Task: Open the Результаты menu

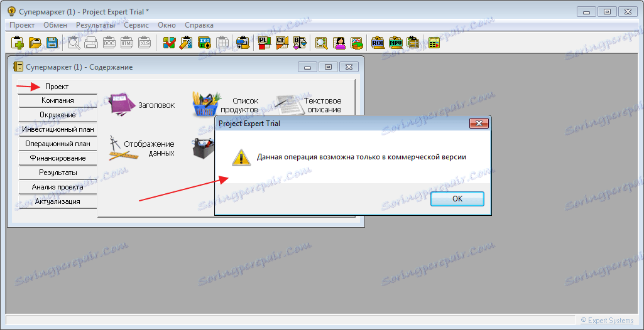Action: pyautogui.click(x=96, y=25)
